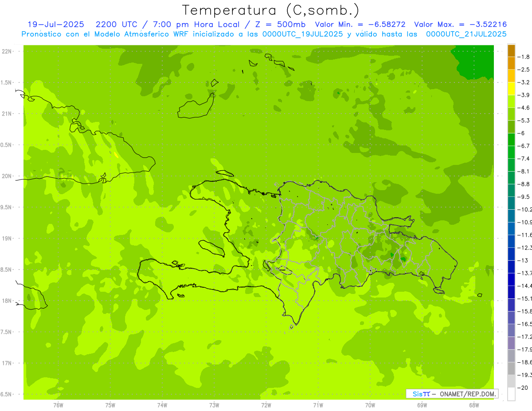Viewport: 532px width, 411px height.
Task: Click the "0000UTC_19JUL2025" initialization text
Action: pyautogui.click(x=303, y=34)
